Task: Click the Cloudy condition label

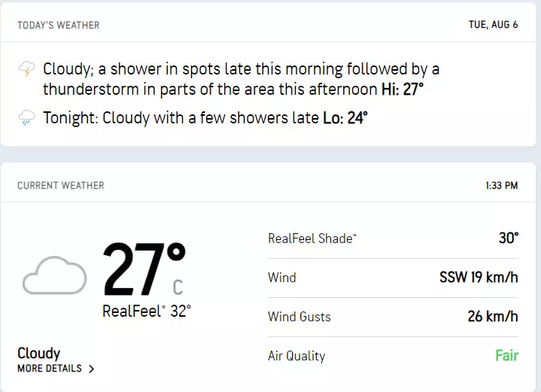Action: 39,353
